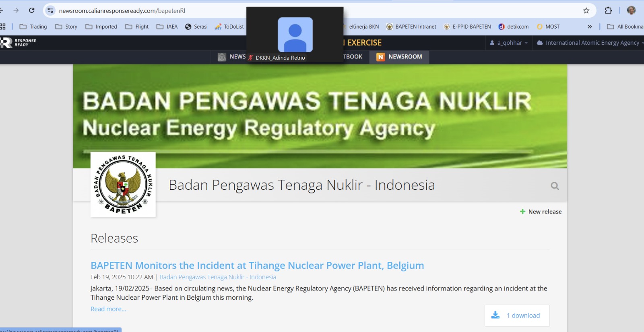Click the NEWS tab icon
Screen dimensions: 644x332
(x=222, y=57)
